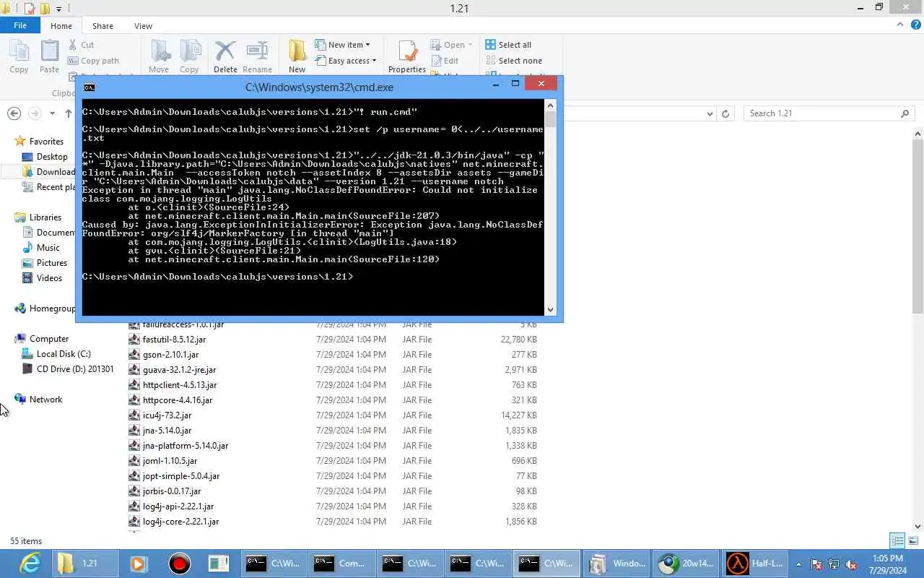Click the cmd window system menu icon
This screenshot has width=924, height=578.
[x=89, y=87]
